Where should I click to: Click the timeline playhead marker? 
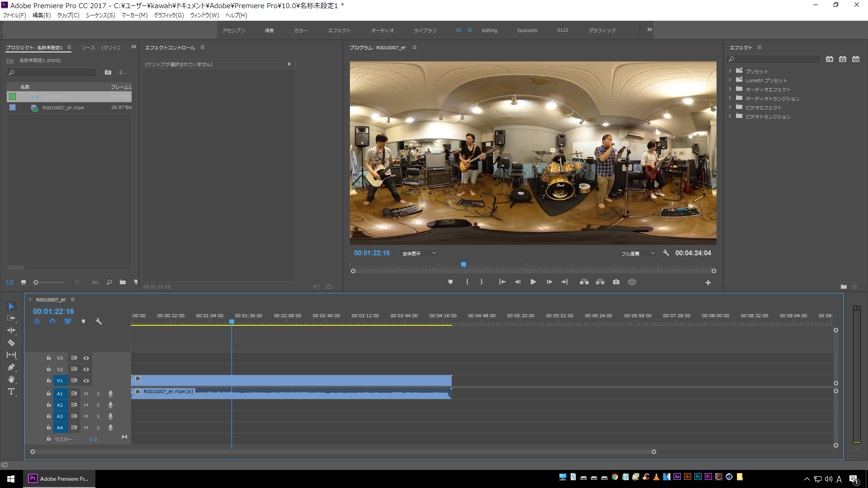pyautogui.click(x=231, y=322)
